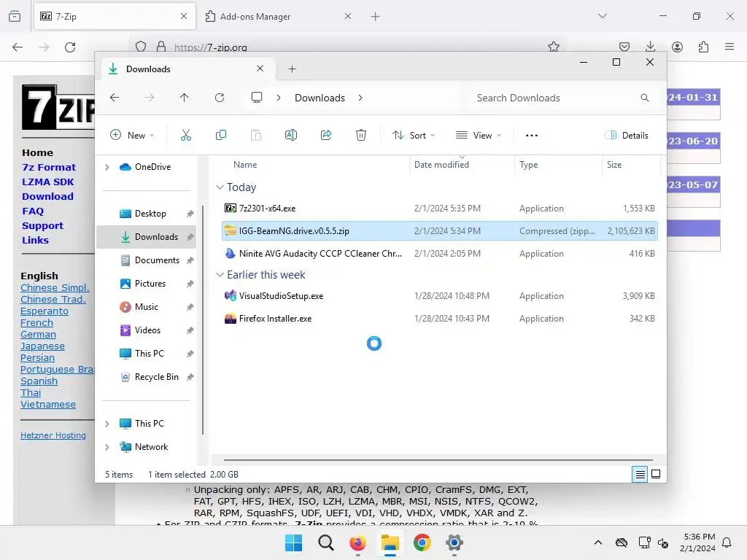Image resolution: width=747 pixels, height=560 pixels.
Task: Click the Copy icon in Explorer toolbar
Action: pos(220,135)
